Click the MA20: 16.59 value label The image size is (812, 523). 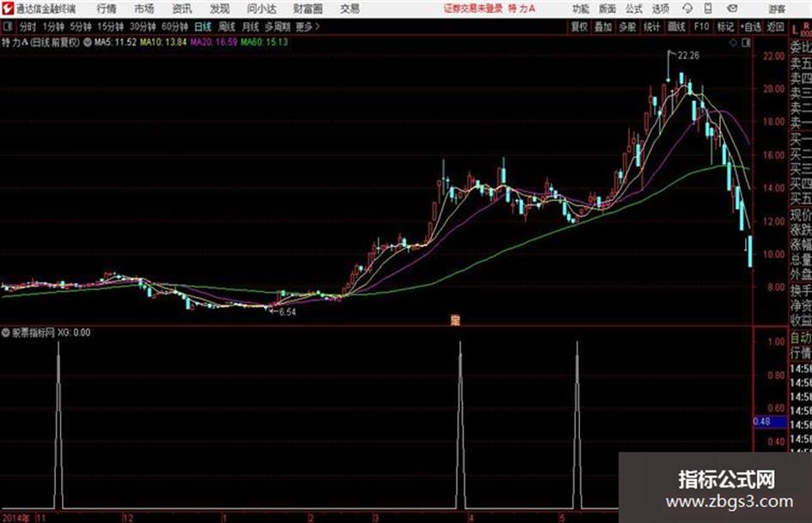coord(214,42)
